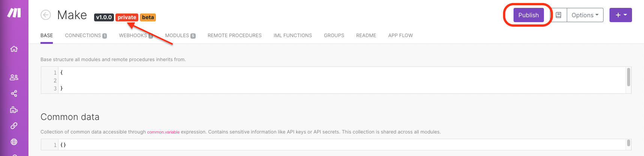The height and width of the screenshot is (156, 644).
Task: Open Webhooks via the globe icon
Action: click(14, 142)
